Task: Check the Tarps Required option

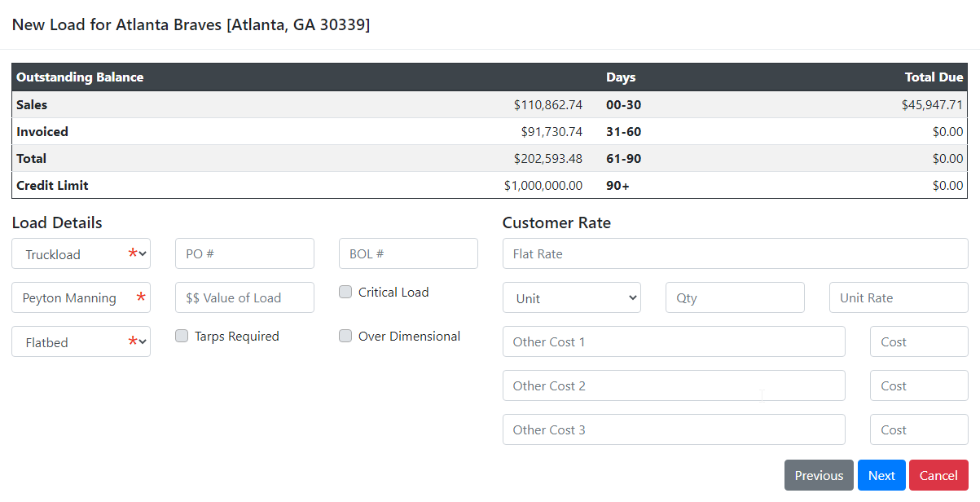Action: [x=181, y=335]
